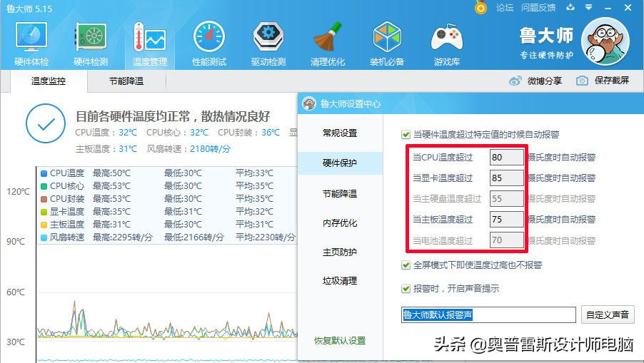Toggle CPU核心 legend green square
This screenshot has width=644, height=363.
44,186
